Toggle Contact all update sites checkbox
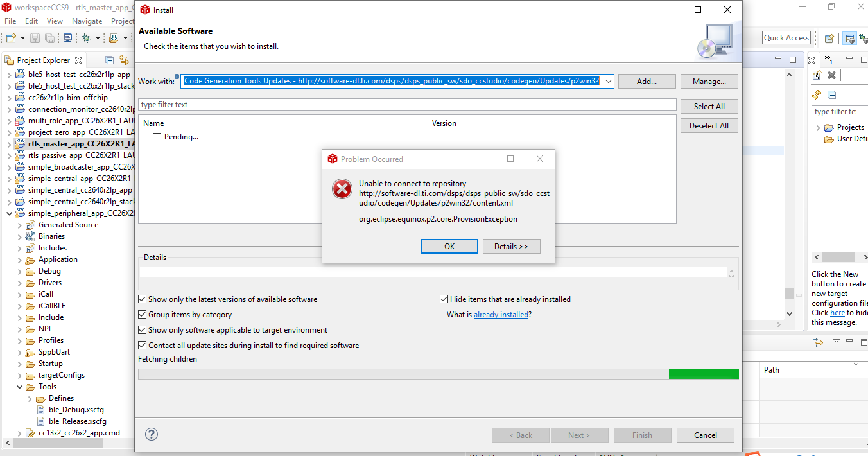The height and width of the screenshot is (456, 868). tap(143, 346)
